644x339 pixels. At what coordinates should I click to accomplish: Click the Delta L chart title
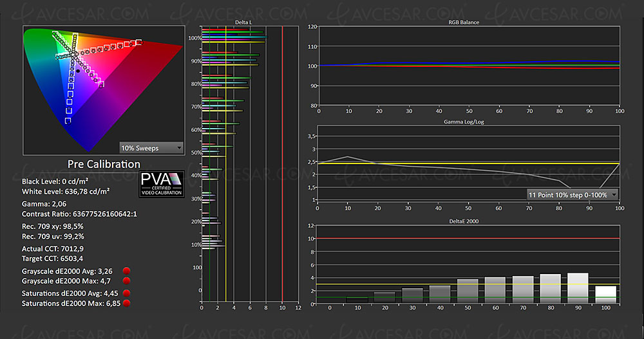[x=244, y=22]
